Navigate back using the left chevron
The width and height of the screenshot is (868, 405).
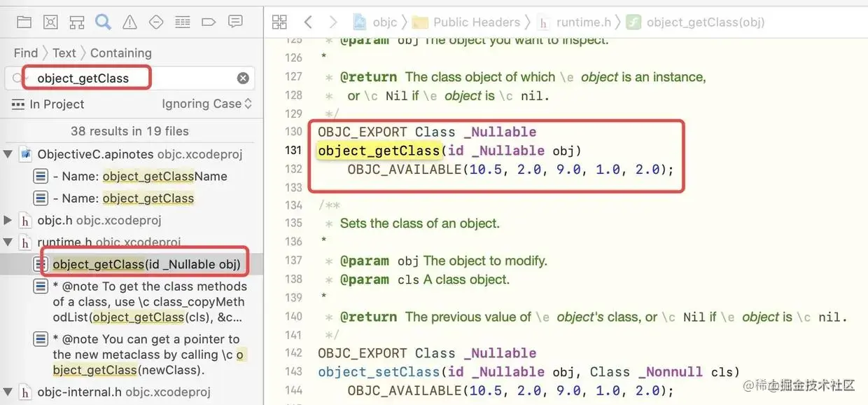click(x=308, y=22)
